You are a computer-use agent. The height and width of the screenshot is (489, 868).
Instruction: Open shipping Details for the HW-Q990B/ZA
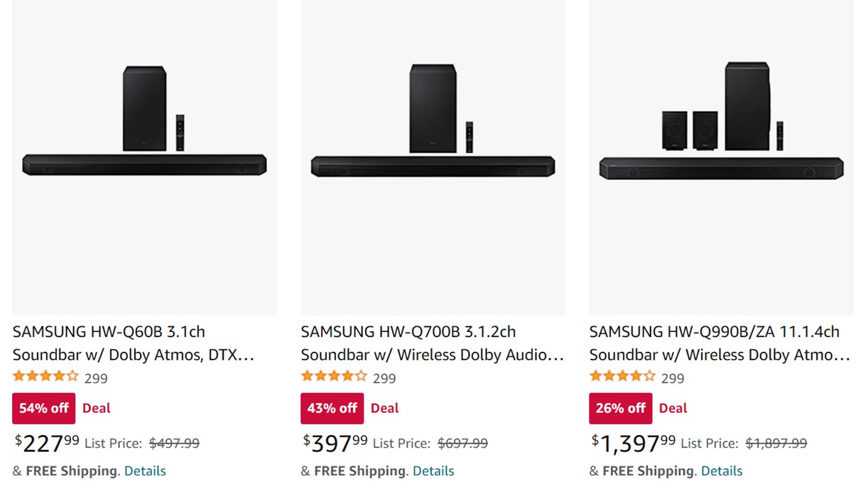pyautogui.click(x=722, y=471)
